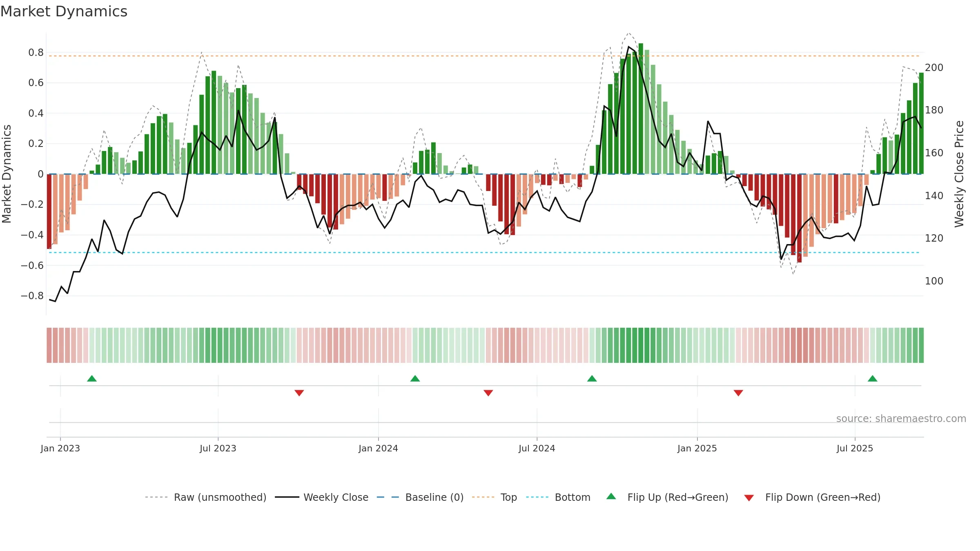Click the −0.4 left axis tick label
The width and height of the screenshot is (980, 551).
click(32, 235)
